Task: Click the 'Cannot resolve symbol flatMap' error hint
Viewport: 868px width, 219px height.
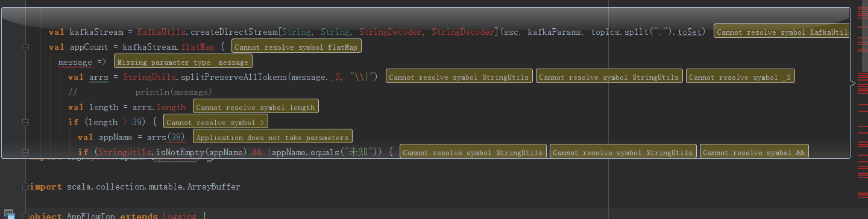Action: pos(297,47)
